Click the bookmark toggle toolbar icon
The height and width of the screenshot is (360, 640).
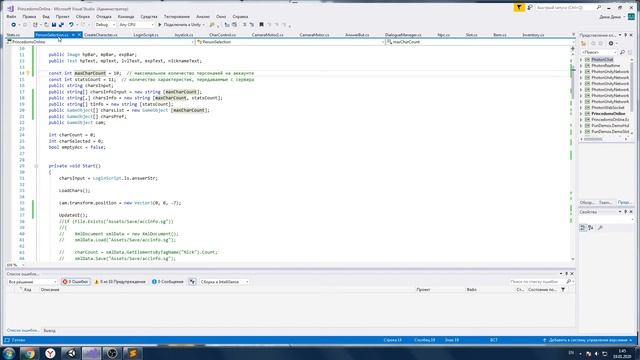tap(261, 25)
